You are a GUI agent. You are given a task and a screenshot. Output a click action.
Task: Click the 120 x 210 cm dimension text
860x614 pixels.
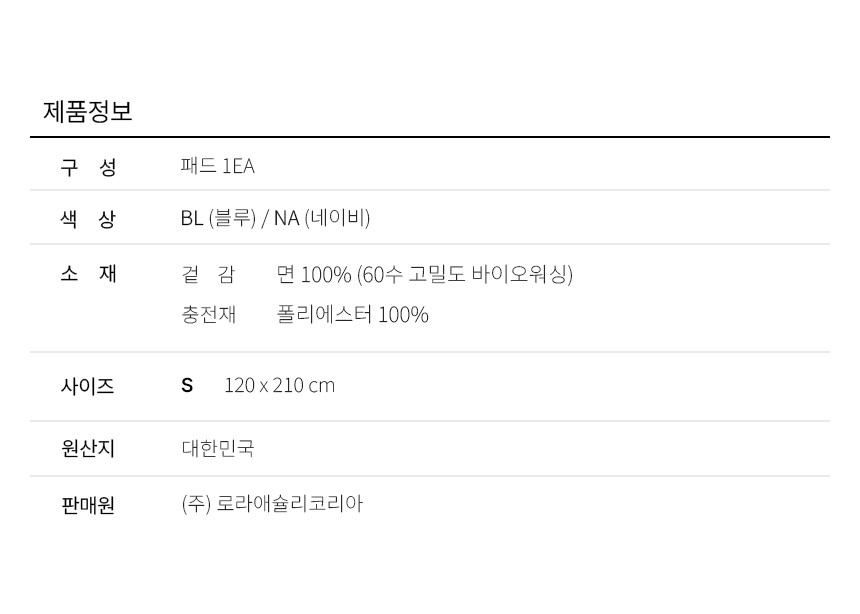[279, 386]
